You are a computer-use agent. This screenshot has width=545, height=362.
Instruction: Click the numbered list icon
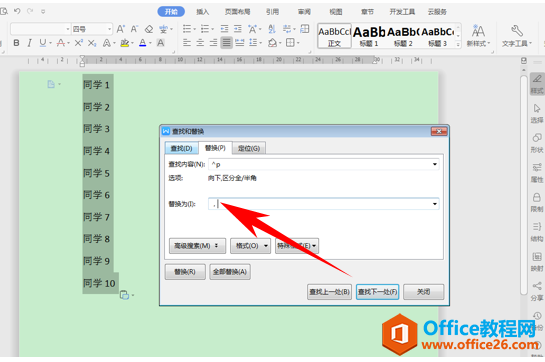coord(205,29)
